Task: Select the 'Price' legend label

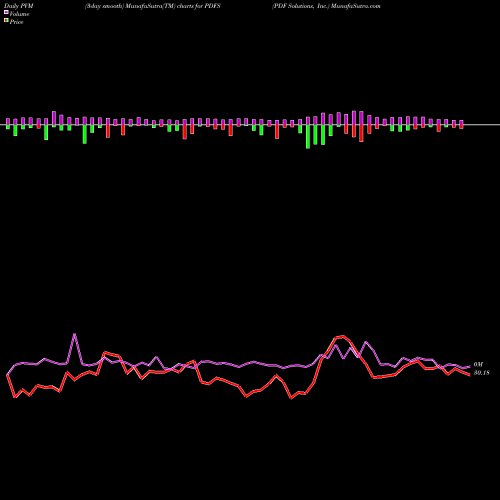Action: tap(16, 22)
